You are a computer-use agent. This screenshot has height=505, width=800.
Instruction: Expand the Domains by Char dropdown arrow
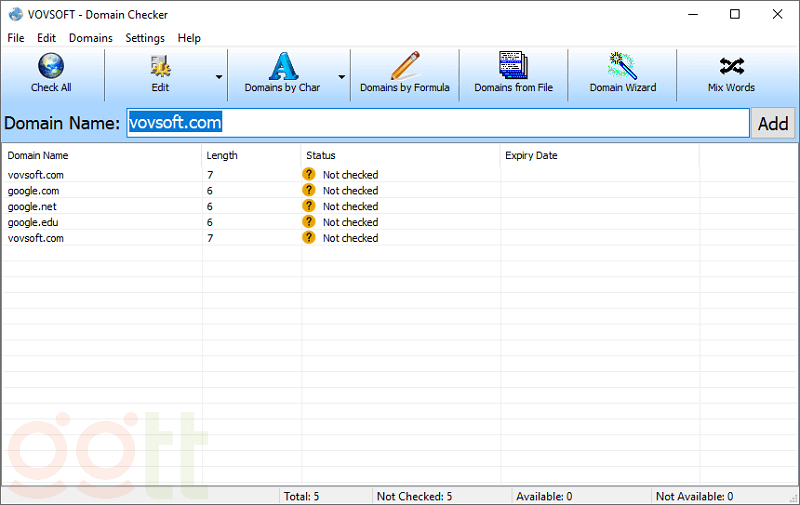(341, 77)
